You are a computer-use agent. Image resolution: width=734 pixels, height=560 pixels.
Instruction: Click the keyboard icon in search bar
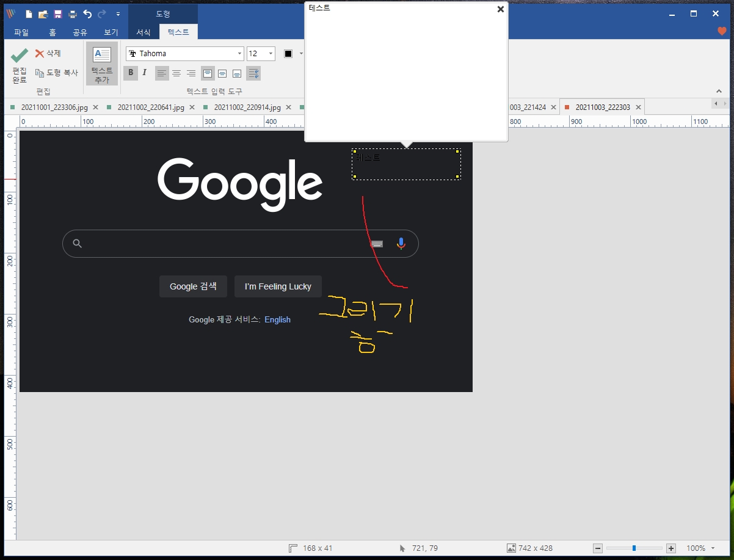click(377, 244)
